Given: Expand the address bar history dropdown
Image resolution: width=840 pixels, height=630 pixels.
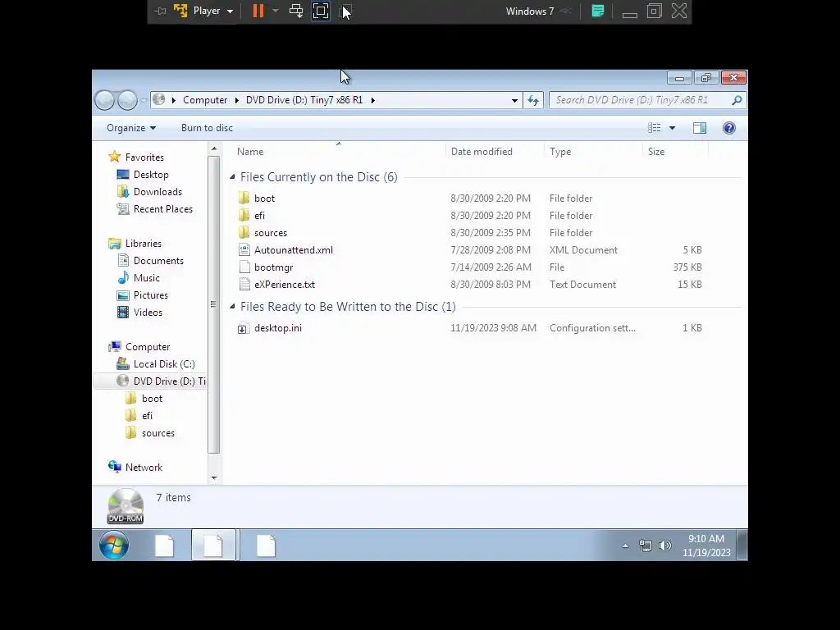Looking at the screenshot, I should pos(514,100).
